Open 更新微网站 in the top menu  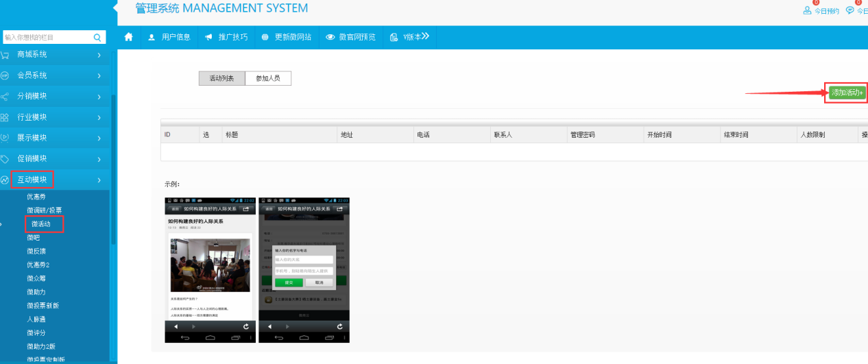point(287,37)
